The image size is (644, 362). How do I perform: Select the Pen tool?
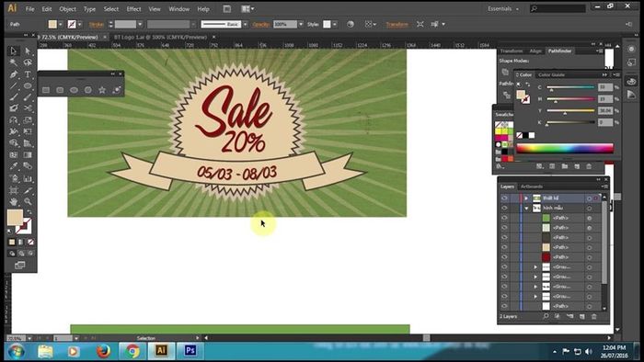[x=14, y=74]
